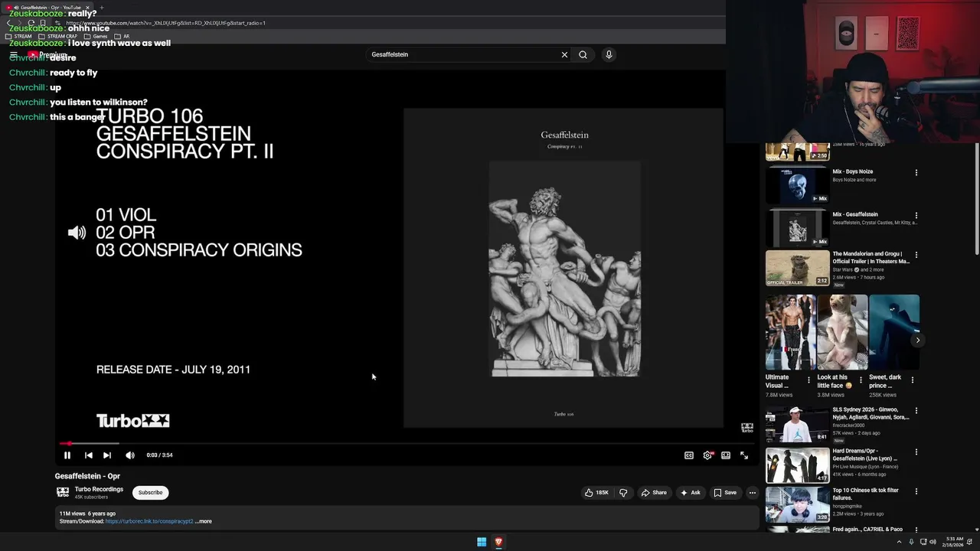This screenshot has height=551, width=980.
Task: Open SLS Sydney 2026 video thumbnail
Action: click(x=797, y=425)
